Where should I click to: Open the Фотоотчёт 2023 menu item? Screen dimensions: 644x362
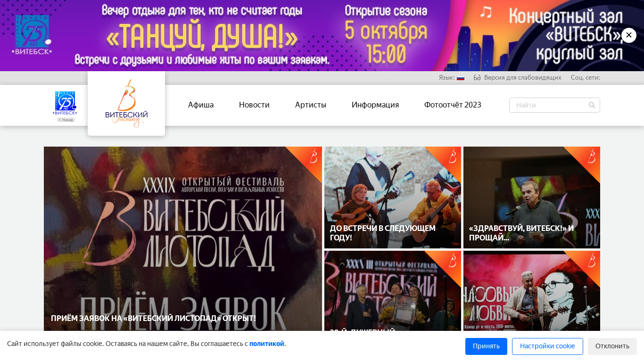click(x=453, y=105)
